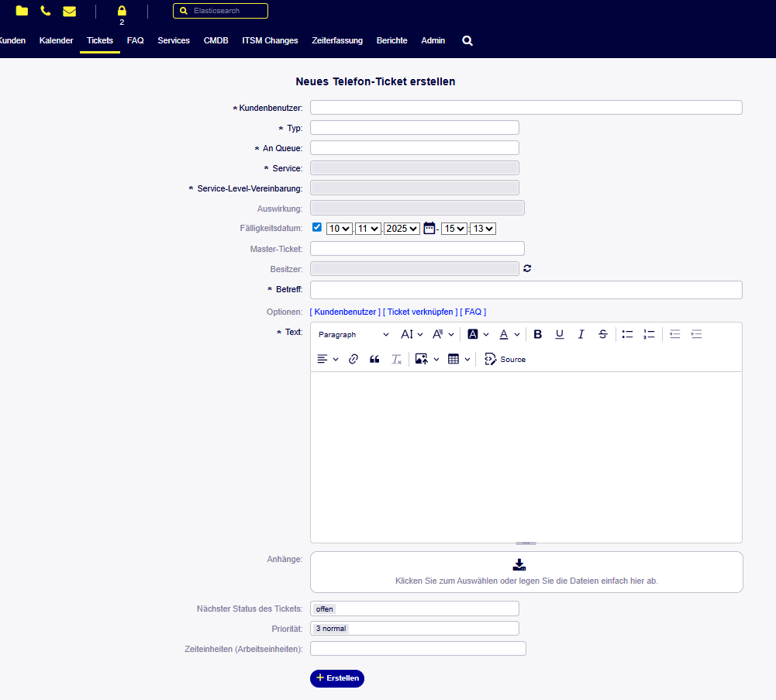Image resolution: width=776 pixels, height=700 pixels.
Task: Click the refresh icon next to Besitzer
Action: 528,268
